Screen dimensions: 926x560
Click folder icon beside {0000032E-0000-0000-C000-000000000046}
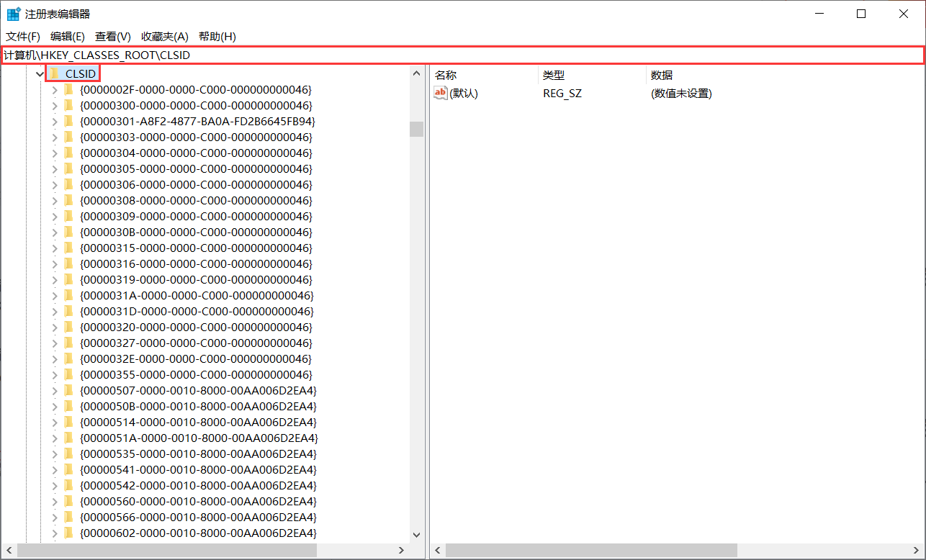pyautogui.click(x=69, y=358)
